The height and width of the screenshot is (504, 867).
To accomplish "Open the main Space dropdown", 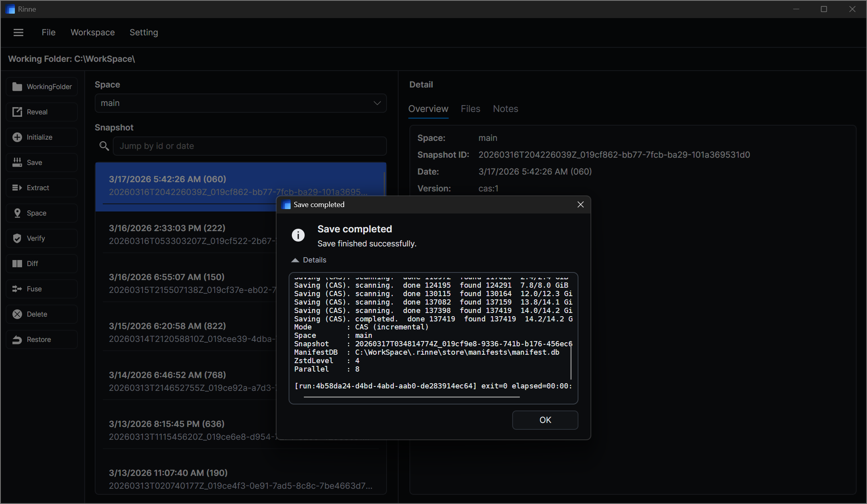I will [x=240, y=103].
